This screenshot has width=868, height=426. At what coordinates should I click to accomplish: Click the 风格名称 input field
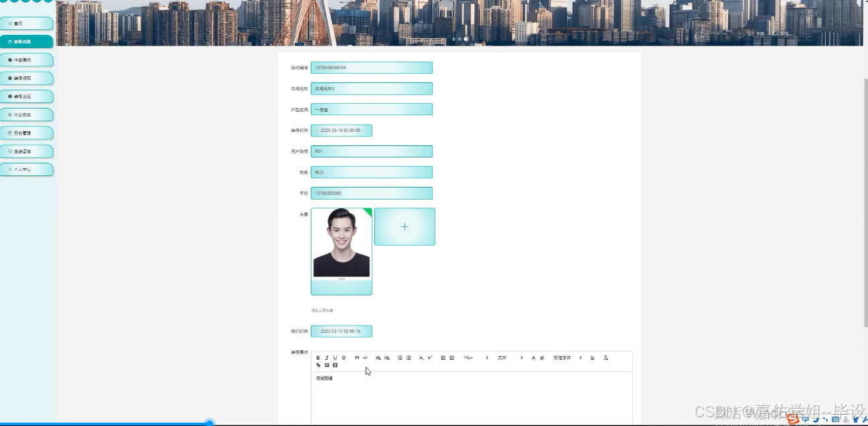tap(372, 88)
